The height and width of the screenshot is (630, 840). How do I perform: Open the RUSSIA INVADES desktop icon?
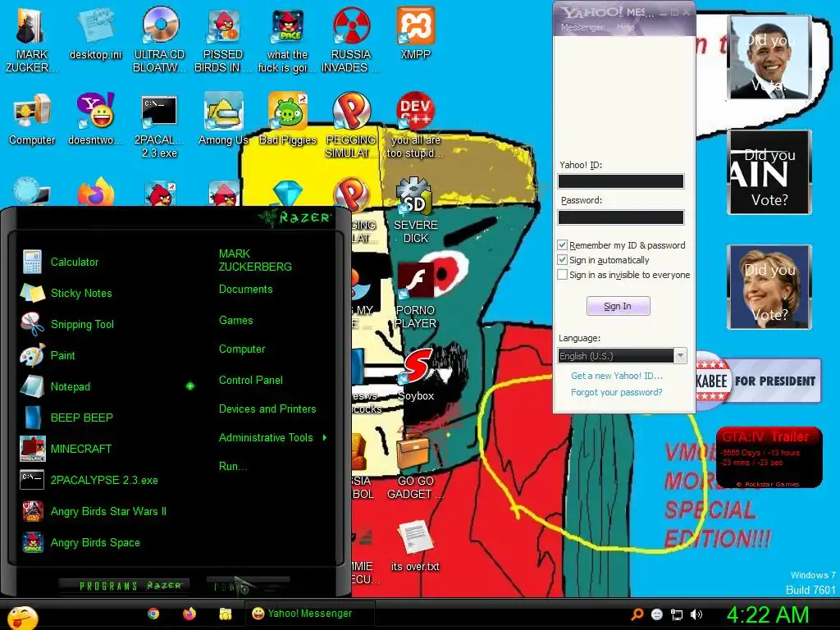click(x=351, y=39)
